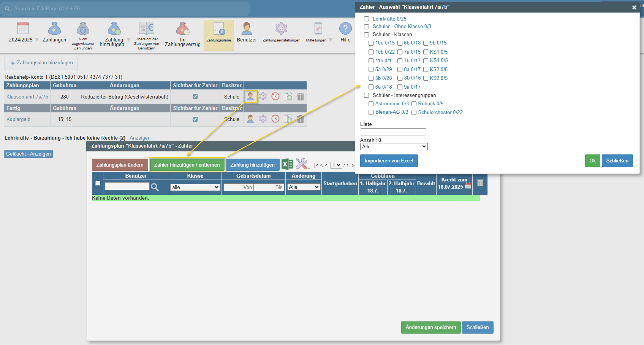The image size is (644, 345).
Task: Click into the Liste input field
Action: [393, 132]
